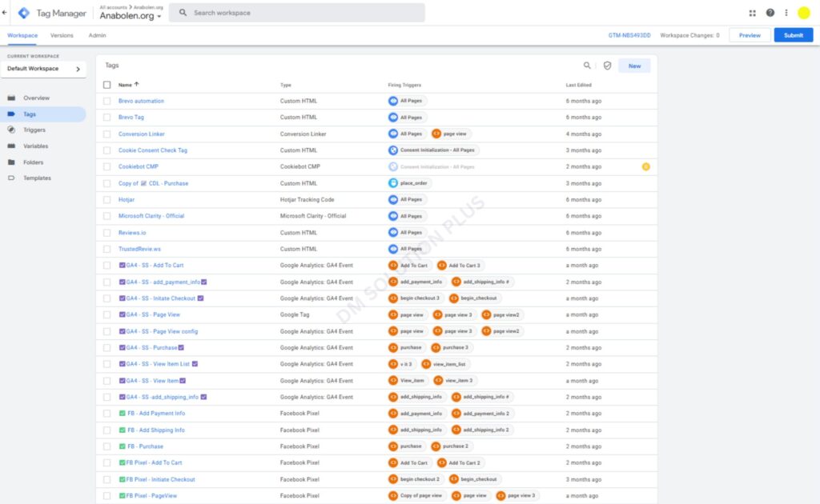Click the back arrow next to Tag Manager
This screenshot has width=820, height=504.
tap(5, 13)
